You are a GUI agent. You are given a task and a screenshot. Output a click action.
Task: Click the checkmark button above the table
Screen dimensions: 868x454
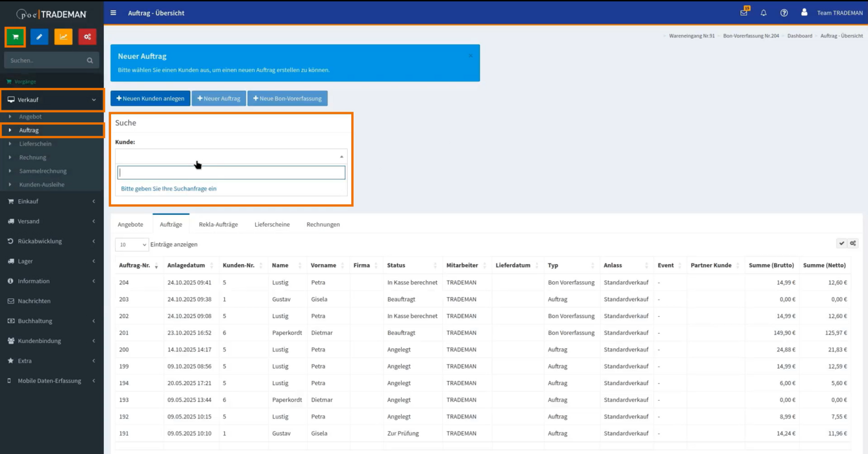pyautogui.click(x=841, y=243)
